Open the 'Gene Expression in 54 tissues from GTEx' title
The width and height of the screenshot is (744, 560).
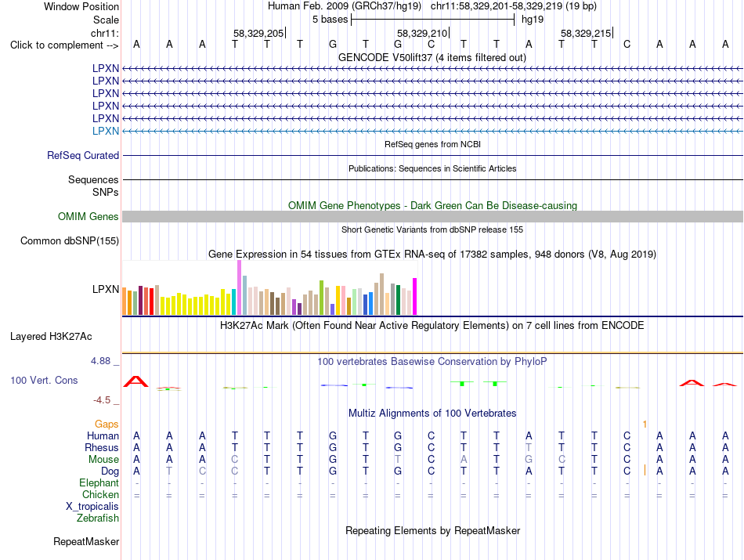click(x=432, y=254)
